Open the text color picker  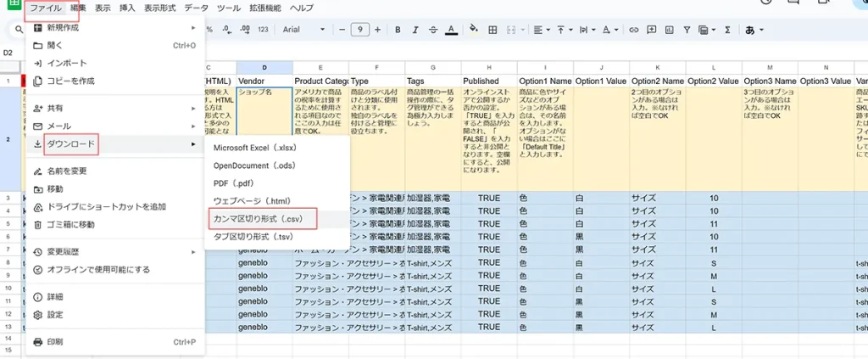(451, 30)
